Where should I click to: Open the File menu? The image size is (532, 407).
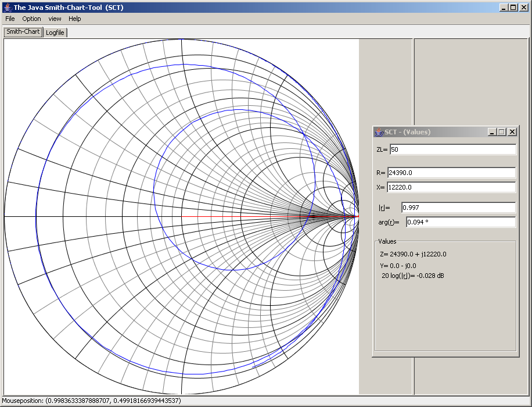coord(10,19)
